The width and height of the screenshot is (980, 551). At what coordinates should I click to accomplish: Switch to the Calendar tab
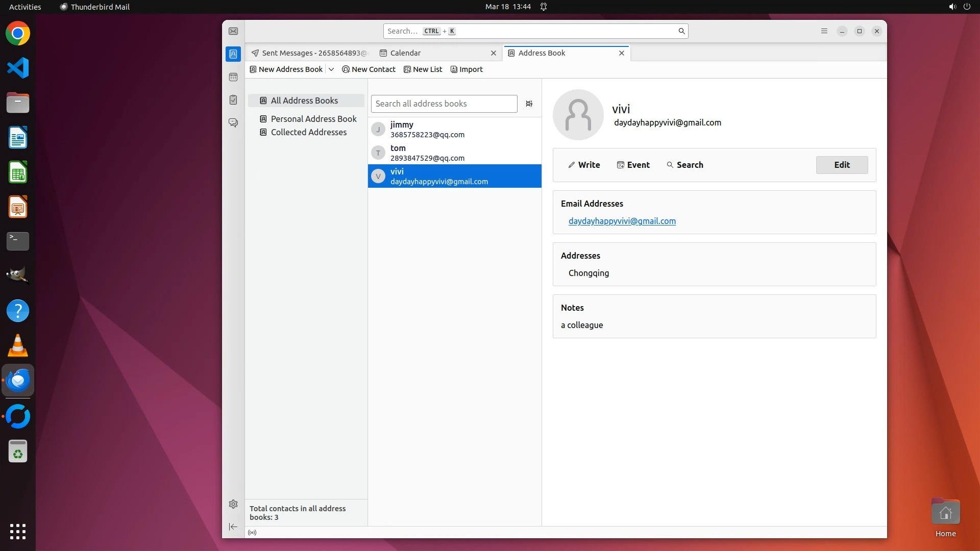(405, 53)
